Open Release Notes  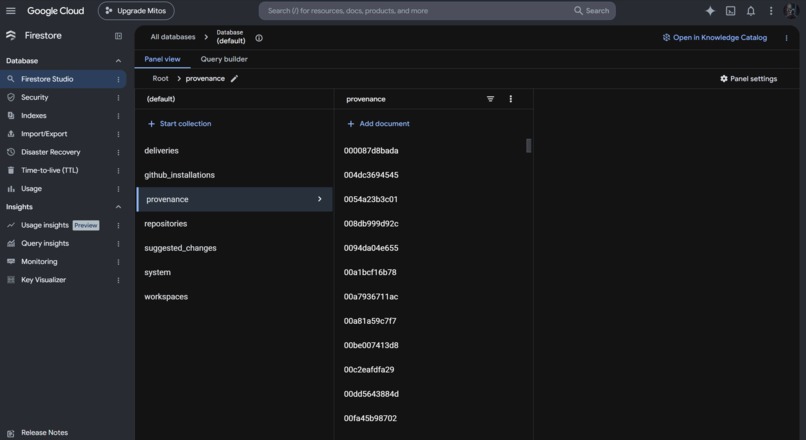[44, 433]
